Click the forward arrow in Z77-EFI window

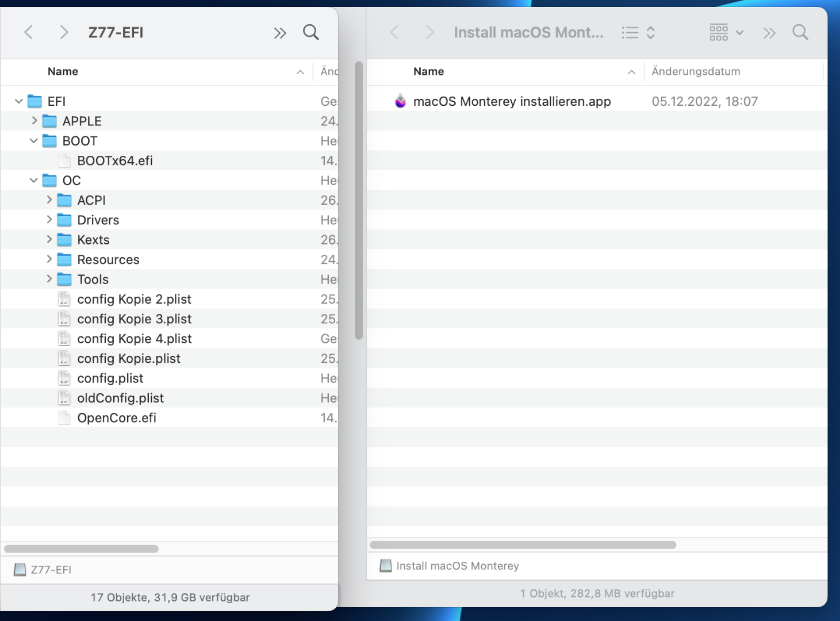pos(64,32)
